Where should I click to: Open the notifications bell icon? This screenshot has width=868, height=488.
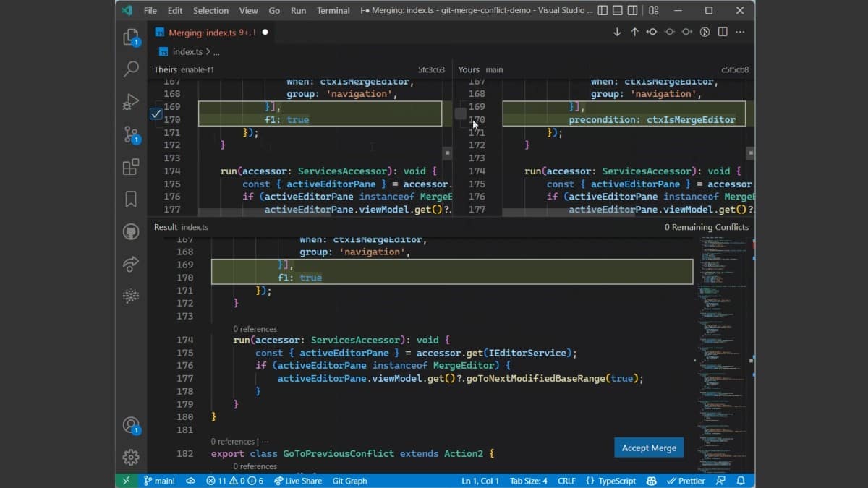coord(740,480)
